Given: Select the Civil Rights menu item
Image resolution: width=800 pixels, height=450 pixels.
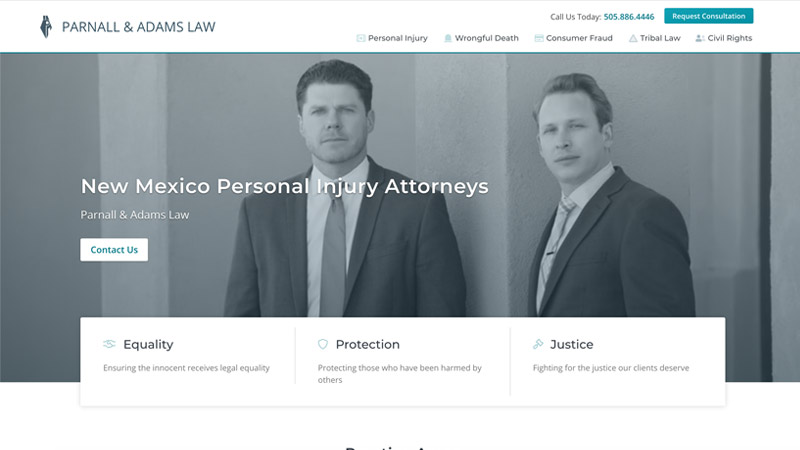Looking at the screenshot, I should [x=724, y=38].
